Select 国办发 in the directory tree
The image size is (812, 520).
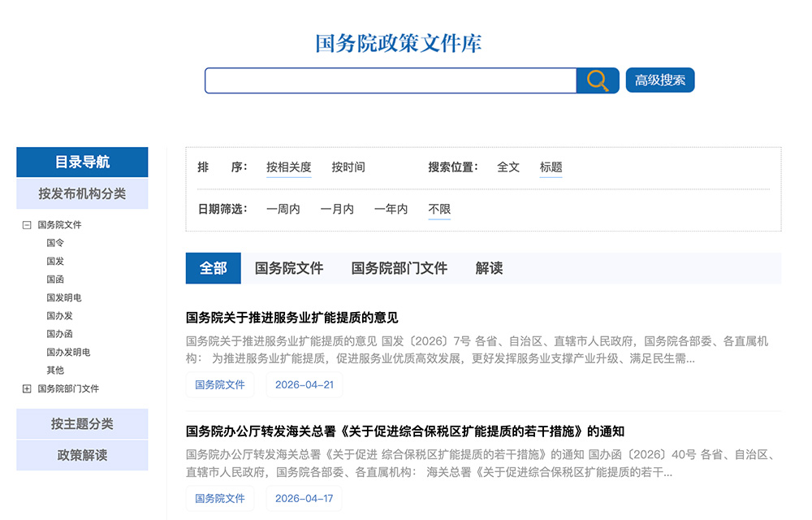[59, 315]
